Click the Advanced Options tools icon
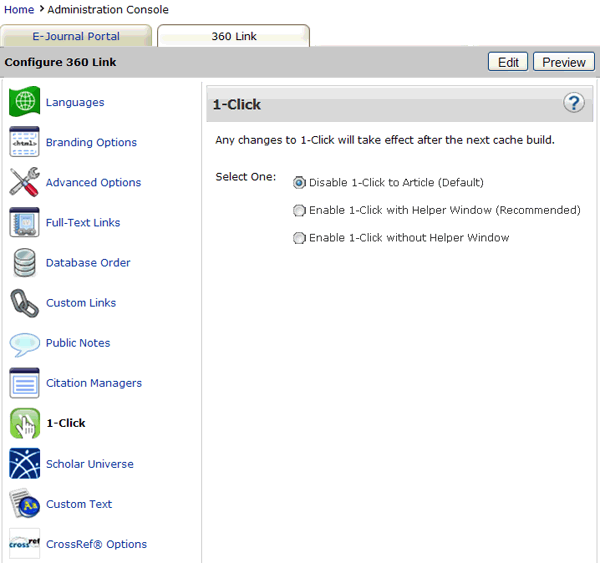Viewport: 600px width, 563px height. point(24,182)
